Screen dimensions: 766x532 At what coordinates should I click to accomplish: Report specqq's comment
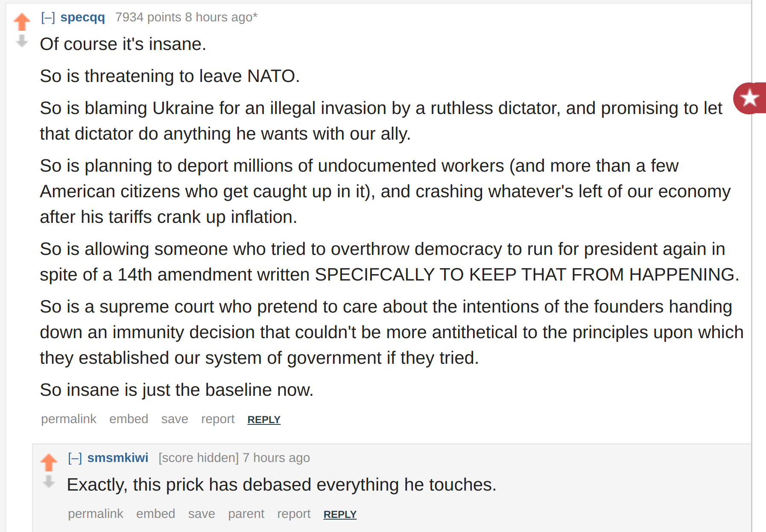(x=218, y=419)
